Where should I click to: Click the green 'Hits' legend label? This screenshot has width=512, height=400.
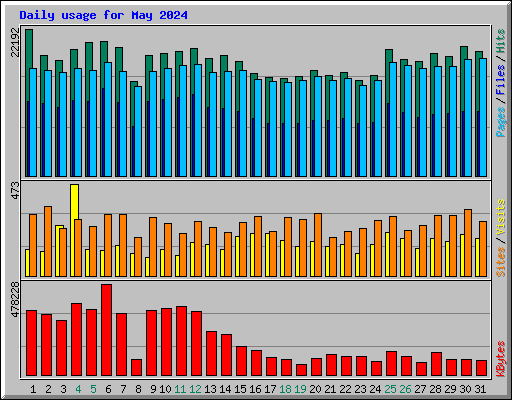[x=501, y=41]
